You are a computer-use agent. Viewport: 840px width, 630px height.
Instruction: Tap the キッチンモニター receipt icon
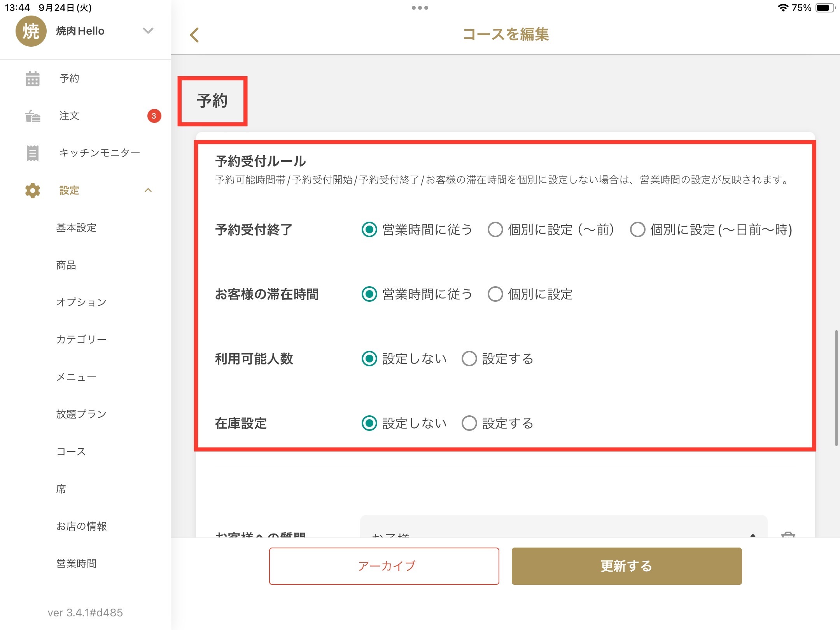pyautogui.click(x=32, y=153)
